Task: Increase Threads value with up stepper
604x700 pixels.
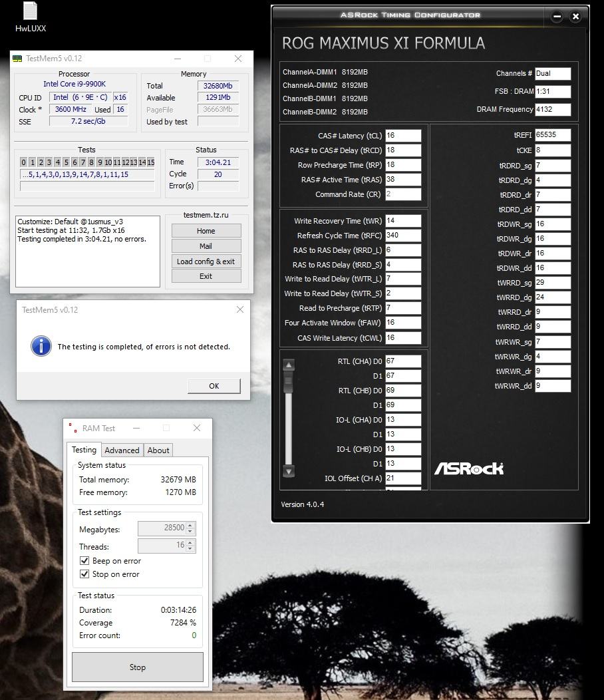Action: 191,542
